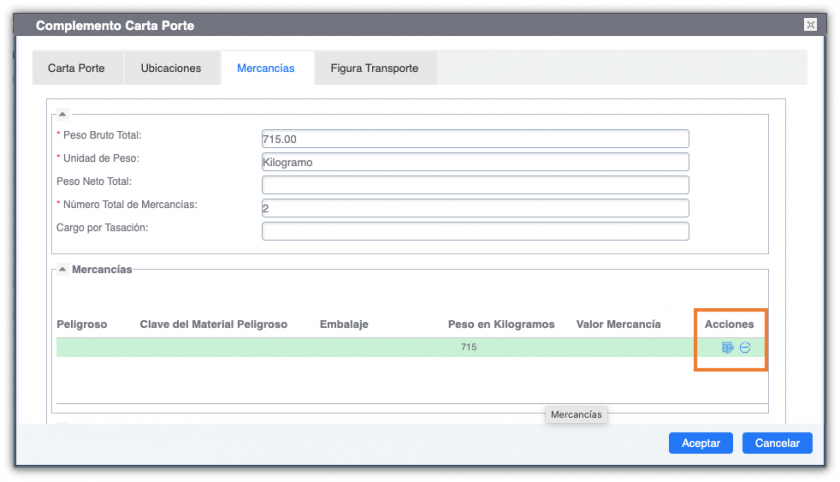Screen dimensions: 840x482
Task: Open the Ubicaciones tab
Action: 171,68
